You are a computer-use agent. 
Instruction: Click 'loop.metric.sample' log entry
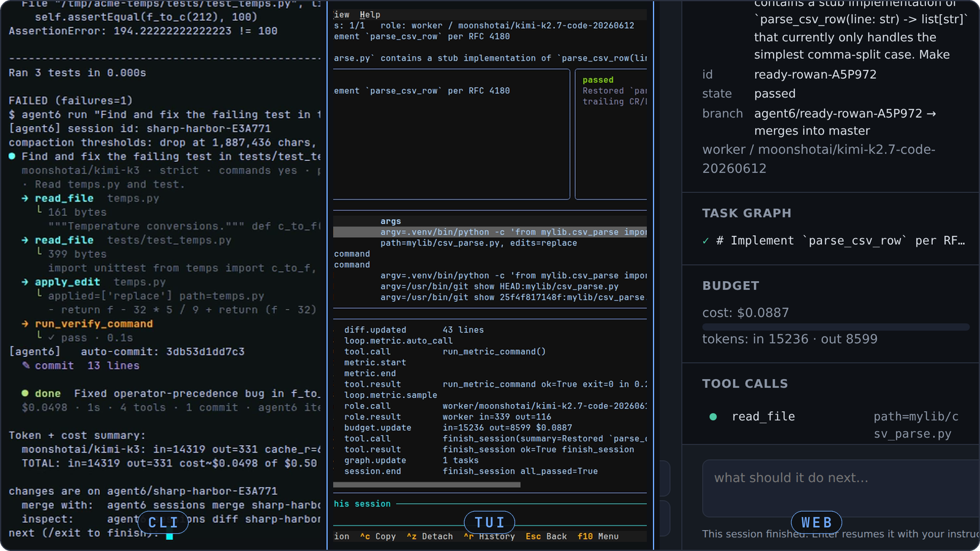[x=390, y=395]
